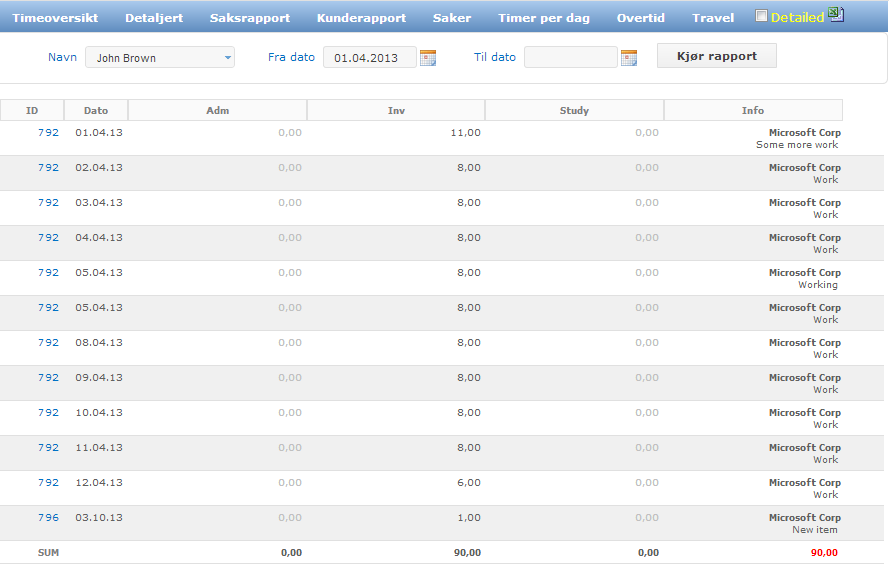
Task: Enable the Detailed checkbox
Action: coord(762,16)
